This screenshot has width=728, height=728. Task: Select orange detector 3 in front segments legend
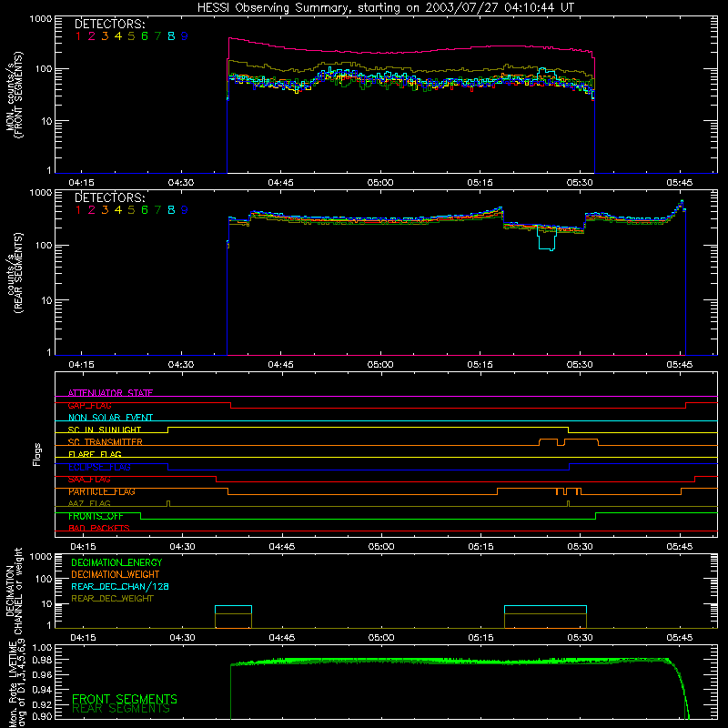105,36
